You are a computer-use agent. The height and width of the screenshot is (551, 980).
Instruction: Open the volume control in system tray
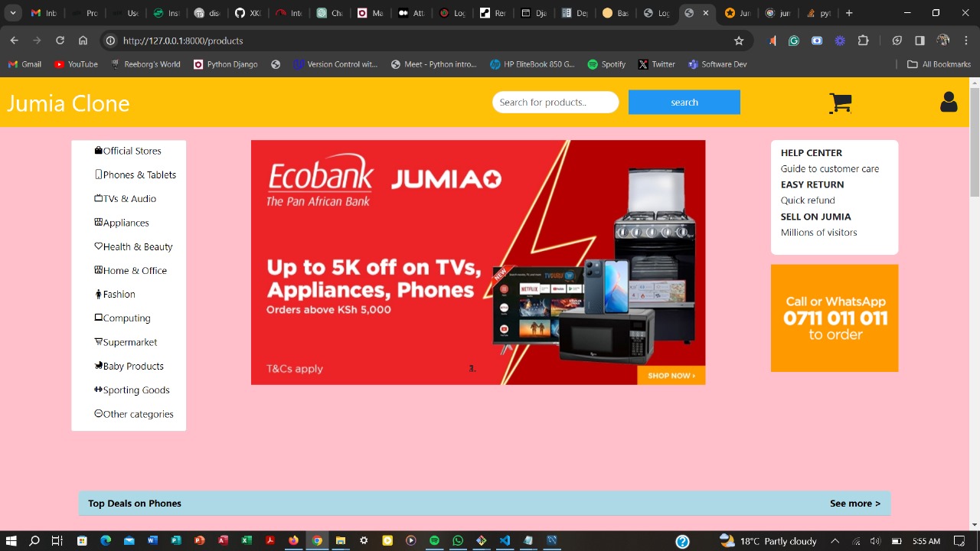[875, 541]
